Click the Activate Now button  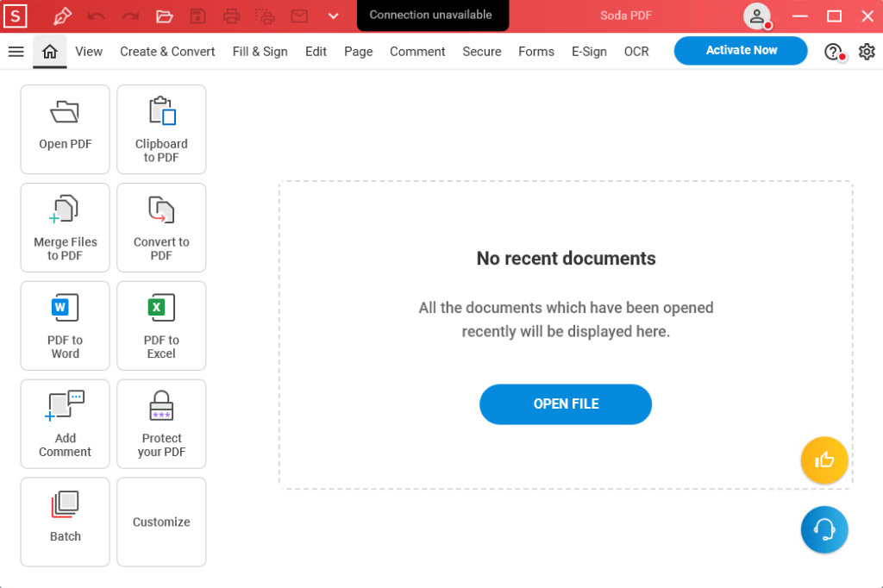click(740, 50)
